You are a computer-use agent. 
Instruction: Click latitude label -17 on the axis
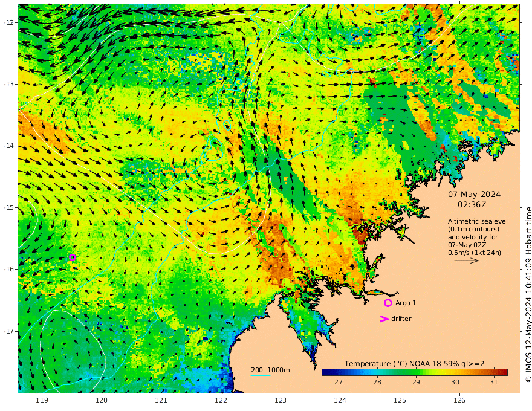click(x=9, y=331)
